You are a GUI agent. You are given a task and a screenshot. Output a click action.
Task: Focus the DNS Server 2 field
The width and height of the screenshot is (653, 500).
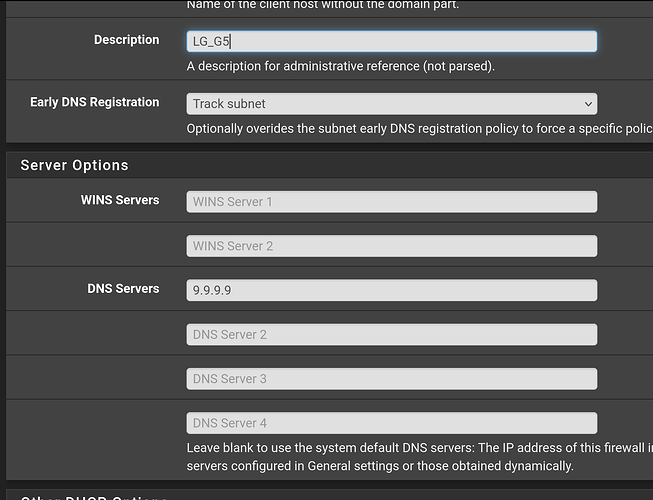(391, 334)
